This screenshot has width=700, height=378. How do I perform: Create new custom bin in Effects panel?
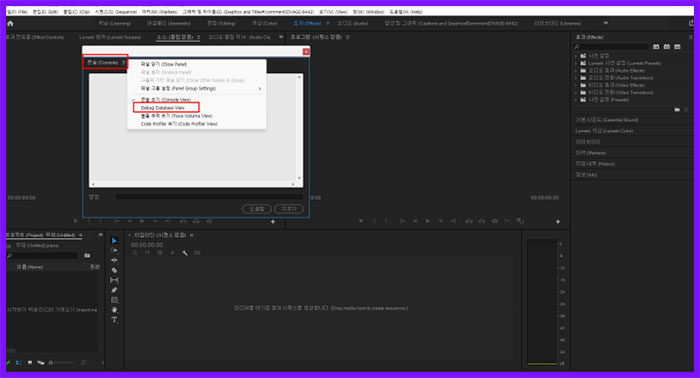(x=677, y=109)
